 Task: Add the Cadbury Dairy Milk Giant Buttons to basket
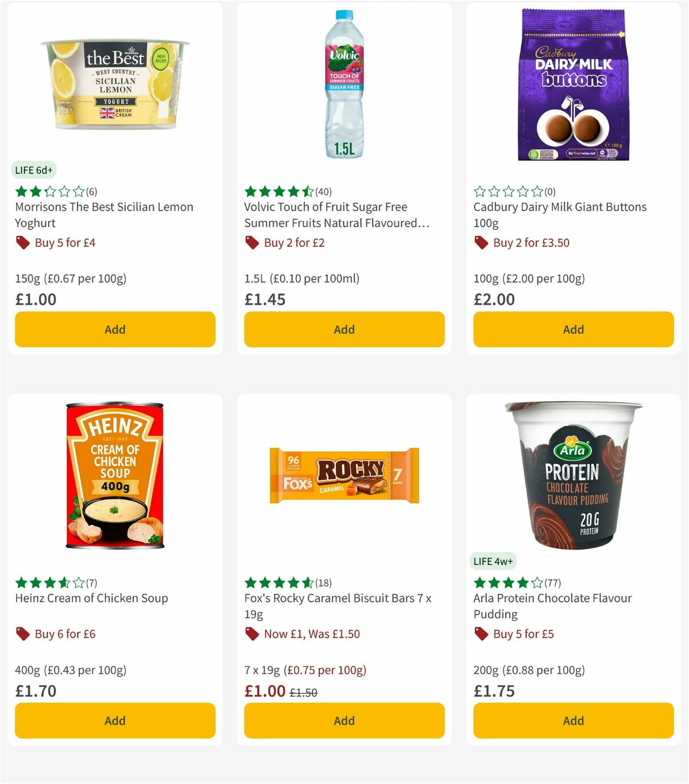point(573,329)
